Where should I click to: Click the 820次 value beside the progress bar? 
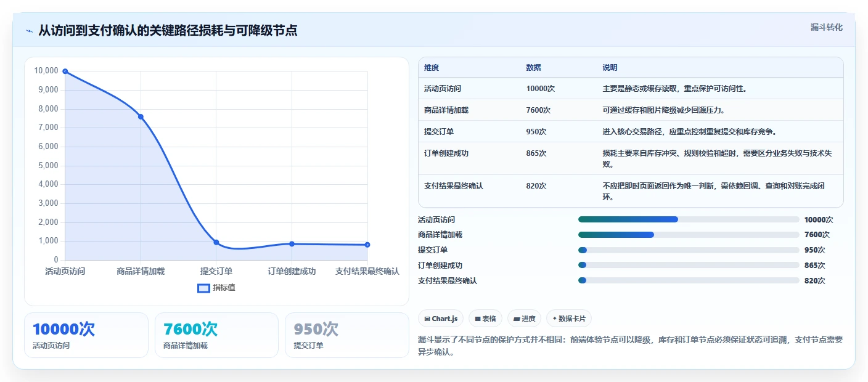814,280
